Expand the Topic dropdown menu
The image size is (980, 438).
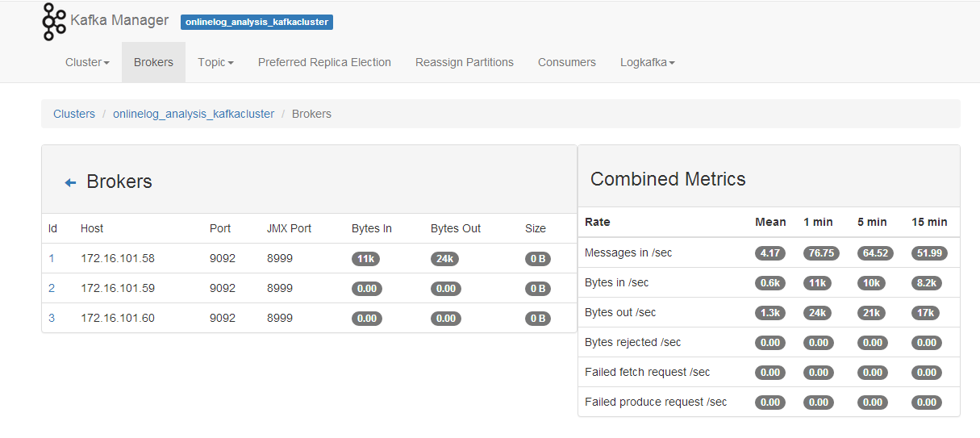click(215, 62)
